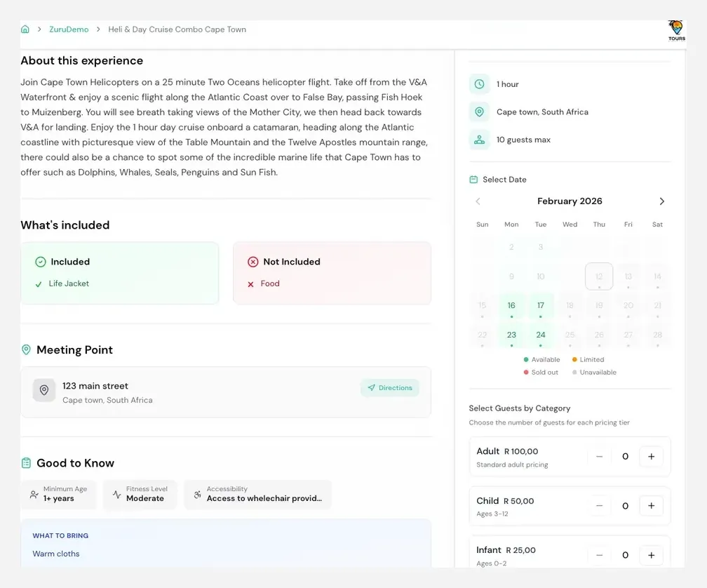
Task: Click the guests icon beside 10 guests max
Action: pyautogui.click(x=479, y=140)
